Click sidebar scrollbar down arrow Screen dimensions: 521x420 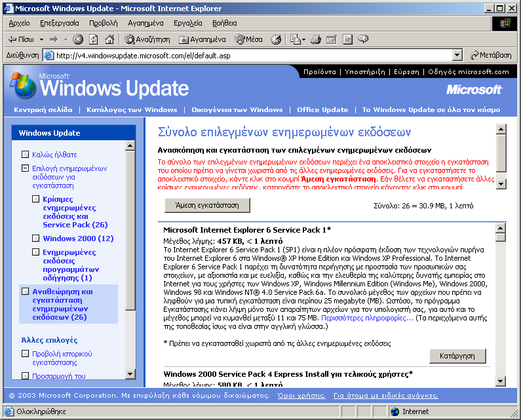(x=130, y=374)
